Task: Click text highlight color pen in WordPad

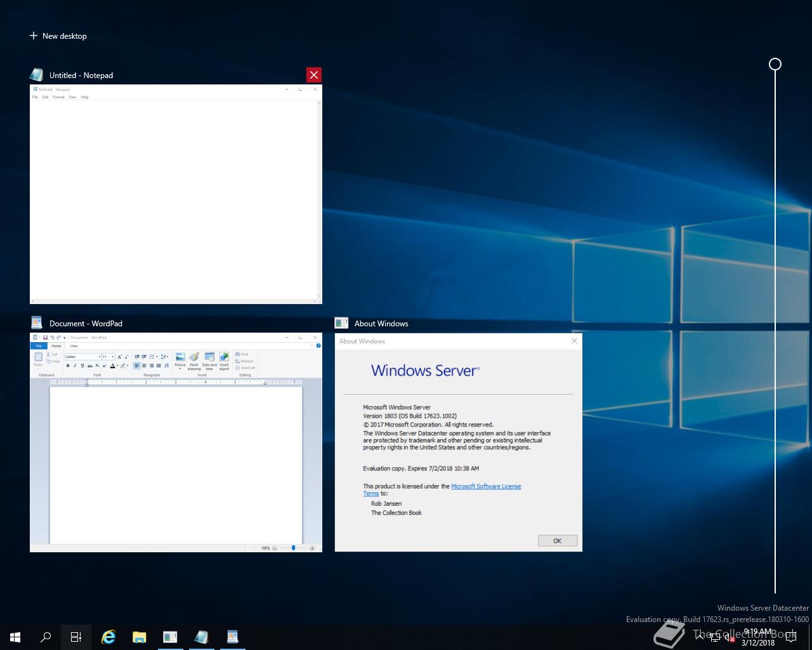Action: tap(123, 366)
